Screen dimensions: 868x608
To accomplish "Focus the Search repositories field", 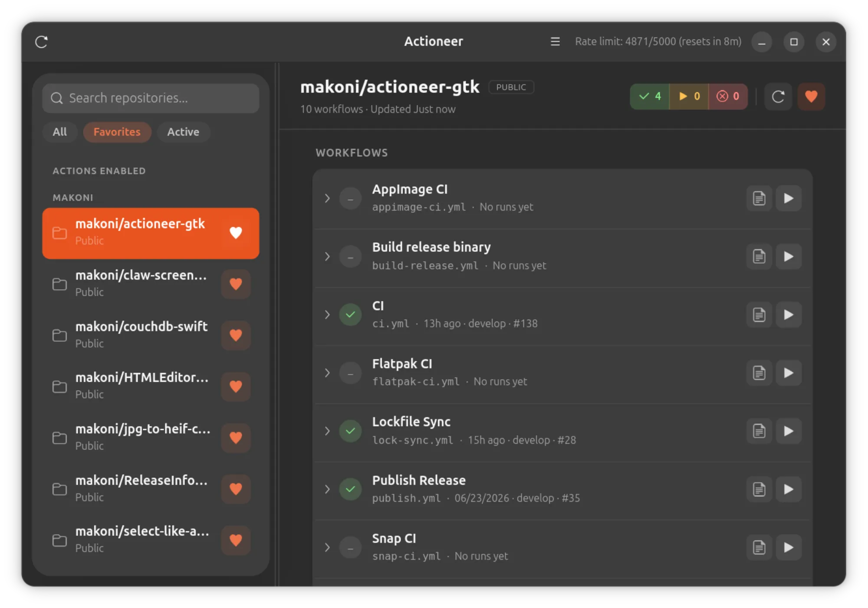I will pos(151,98).
